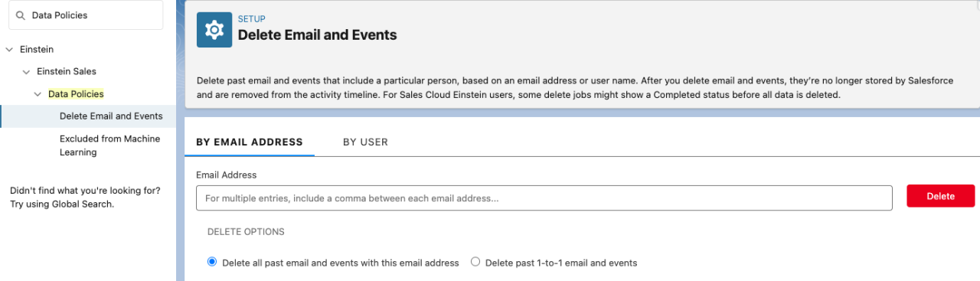The width and height of the screenshot is (980, 281).
Task: Collapse the Einstein tree section chevron
Action: click(9, 50)
